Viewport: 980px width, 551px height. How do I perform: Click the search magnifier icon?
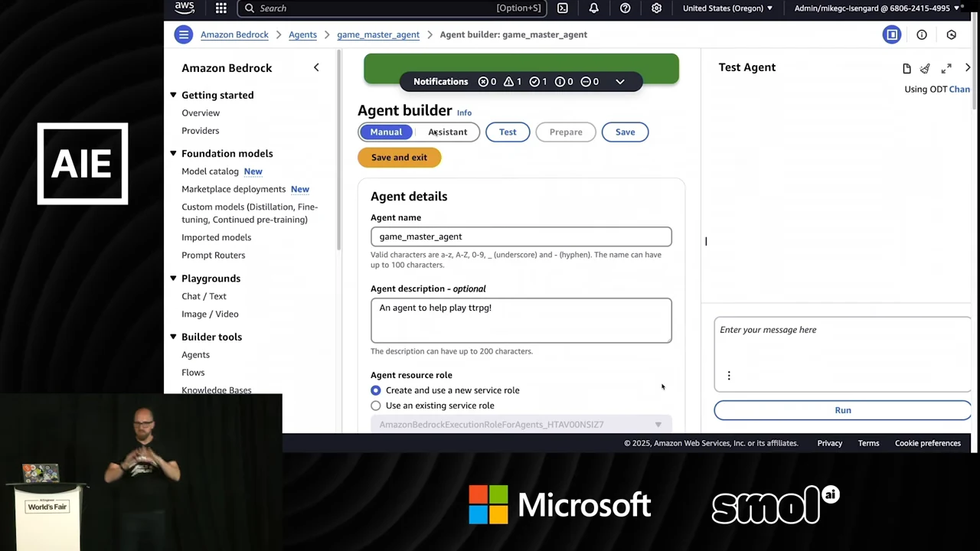(249, 8)
